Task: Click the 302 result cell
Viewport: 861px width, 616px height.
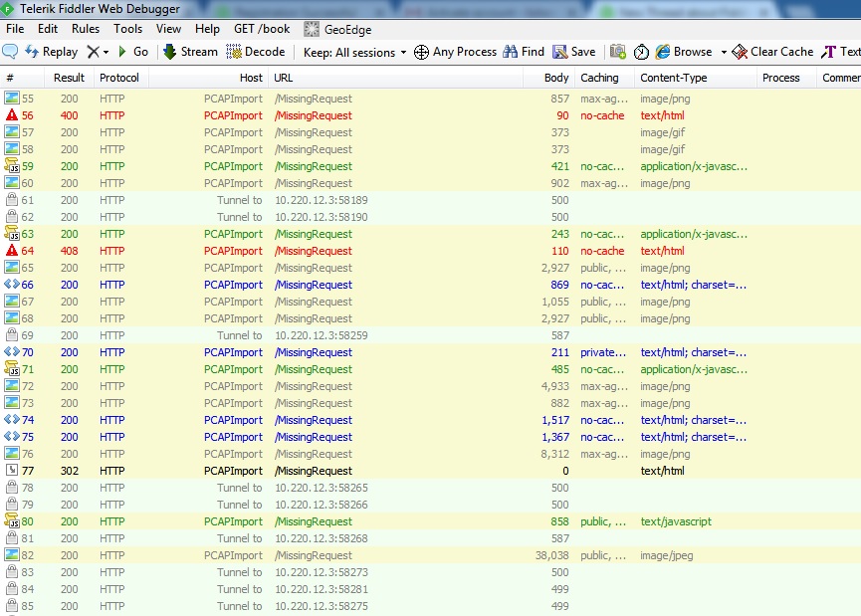Action: [x=70, y=471]
